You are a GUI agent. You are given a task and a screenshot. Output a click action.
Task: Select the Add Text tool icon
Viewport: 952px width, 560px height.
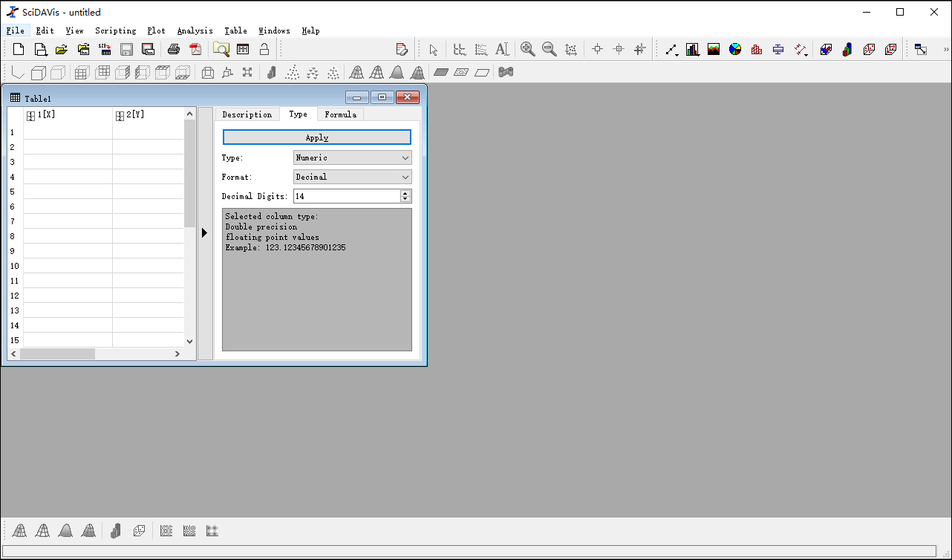click(x=503, y=50)
